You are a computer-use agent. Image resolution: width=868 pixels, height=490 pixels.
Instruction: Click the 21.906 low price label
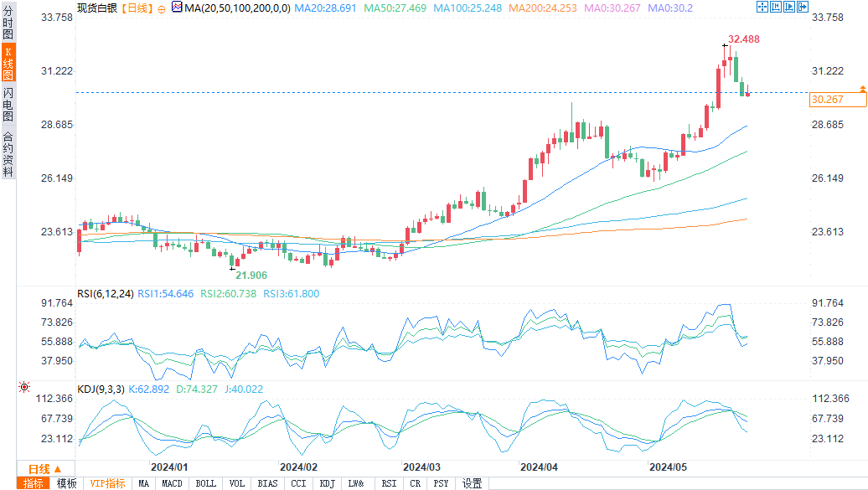click(251, 276)
